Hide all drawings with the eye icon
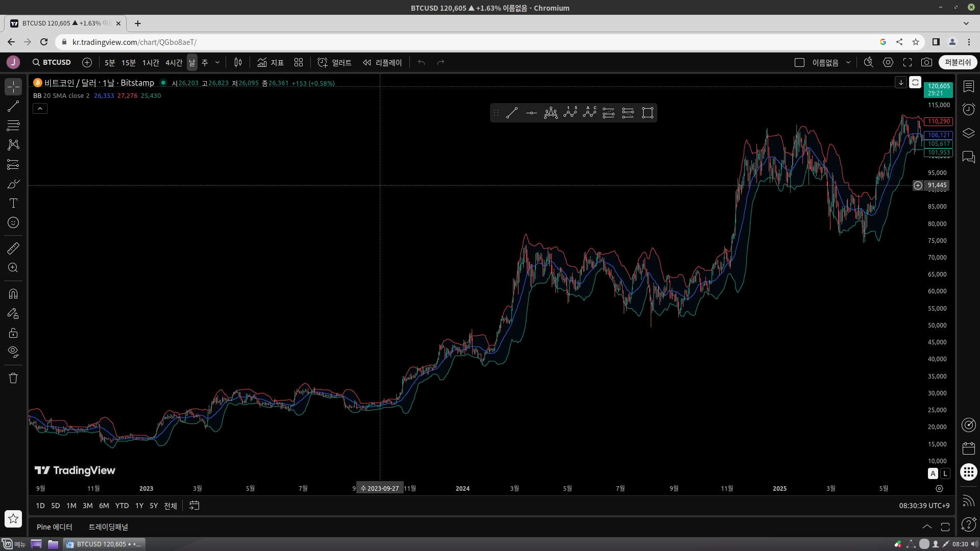This screenshot has width=980, height=551. pos(13,352)
